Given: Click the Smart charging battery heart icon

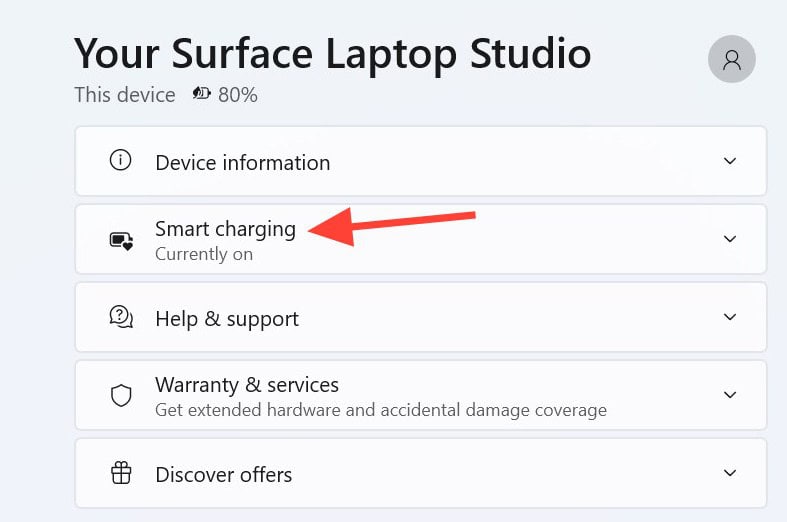Looking at the screenshot, I should pyautogui.click(x=121, y=240).
